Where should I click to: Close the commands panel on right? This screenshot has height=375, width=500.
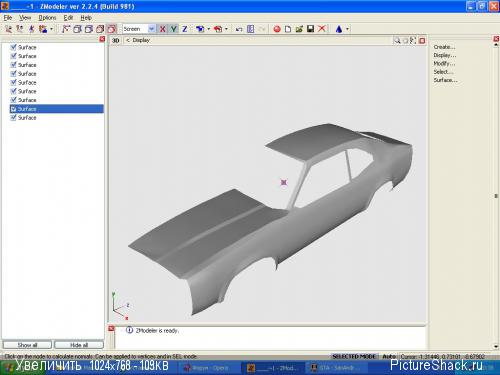point(496,39)
